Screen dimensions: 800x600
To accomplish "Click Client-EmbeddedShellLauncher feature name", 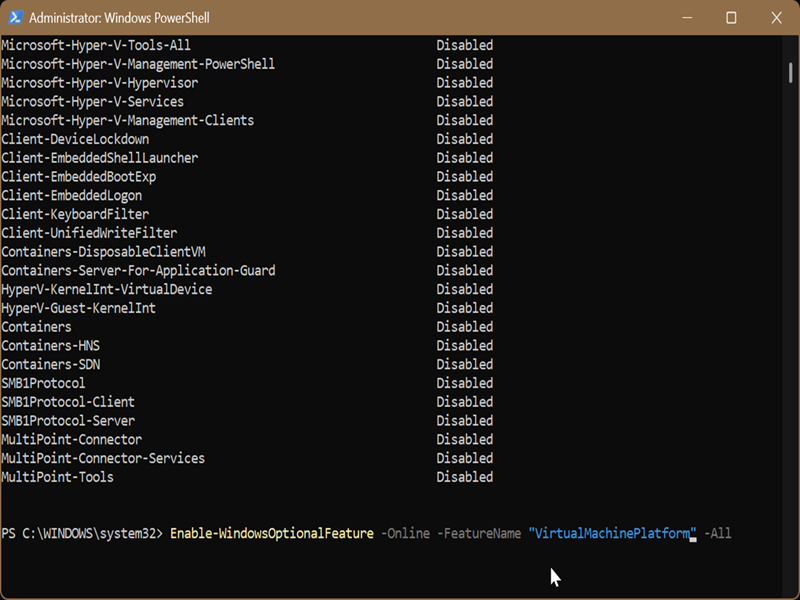I will coord(99,158).
